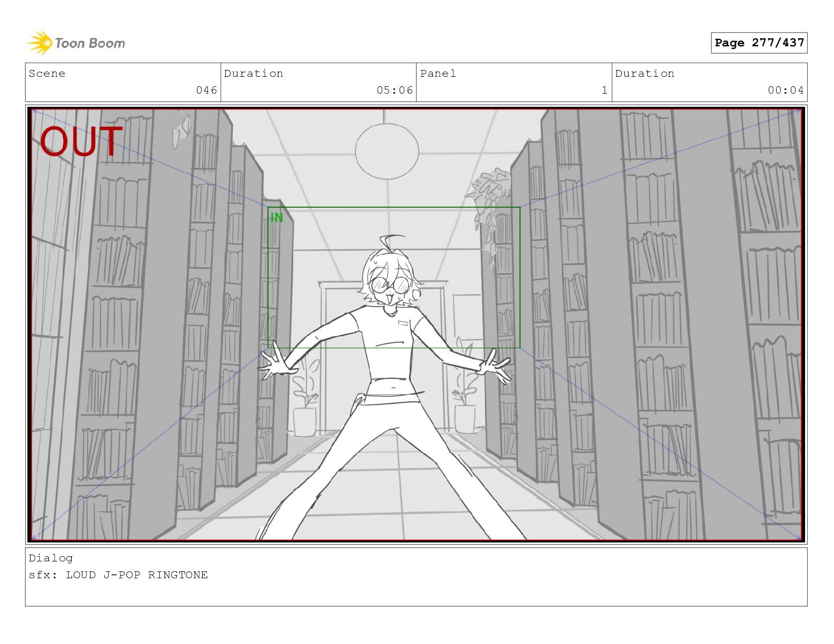
Task: Select the panel Duration value 00:04
Action: 785,90
